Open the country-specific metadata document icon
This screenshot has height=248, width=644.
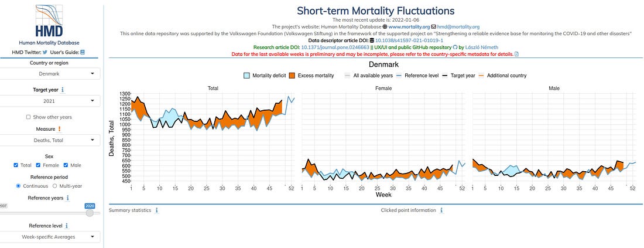pos(517,54)
